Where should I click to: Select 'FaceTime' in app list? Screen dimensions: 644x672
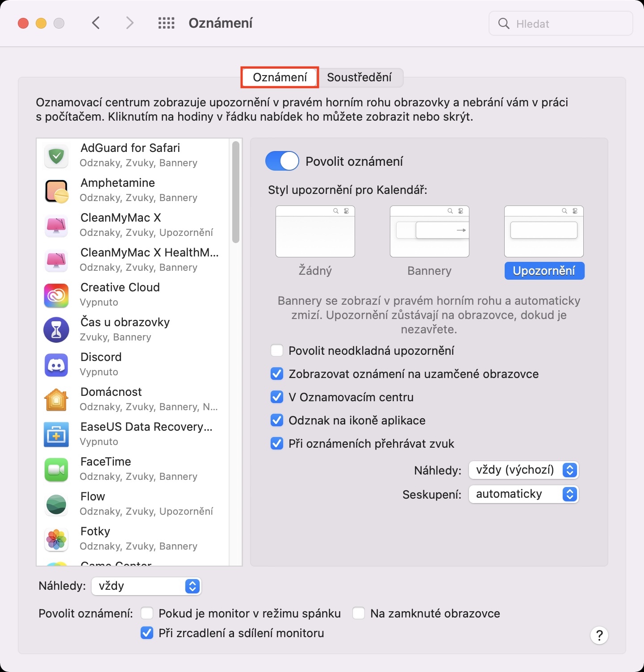pyautogui.click(x=133, y=469)
